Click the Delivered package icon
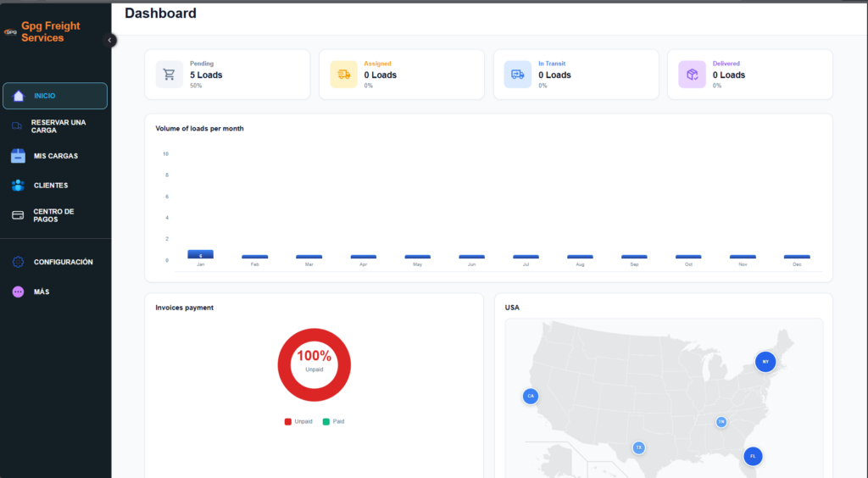 pyautogui.click(x=692, y=75)
